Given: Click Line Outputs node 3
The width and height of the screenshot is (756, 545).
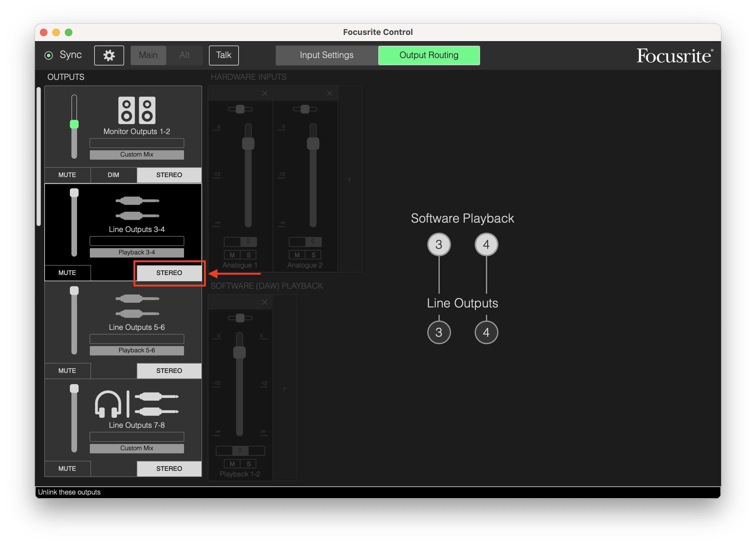Looking at the screenshot, I should click(439, 332).
